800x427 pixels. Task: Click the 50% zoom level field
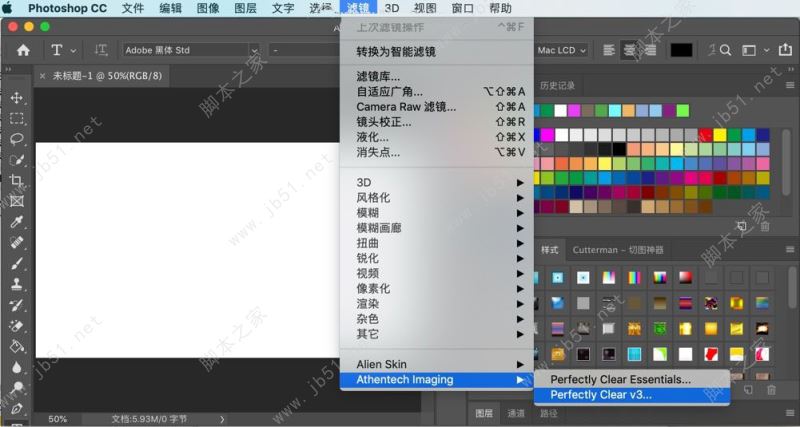point(57,419)
